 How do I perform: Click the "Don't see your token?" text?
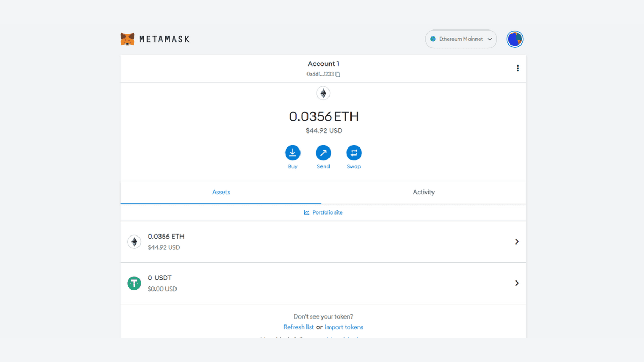tap(323, 317)
